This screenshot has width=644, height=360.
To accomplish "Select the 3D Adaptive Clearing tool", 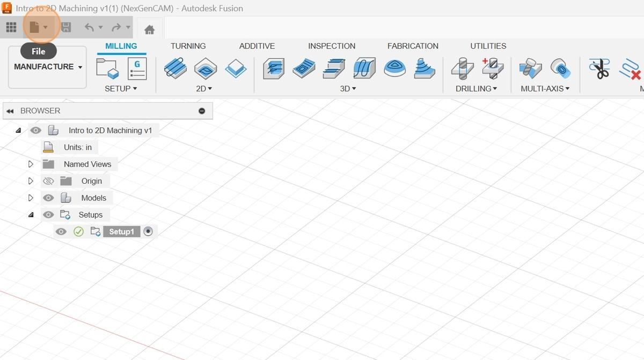I will (274, 69).
